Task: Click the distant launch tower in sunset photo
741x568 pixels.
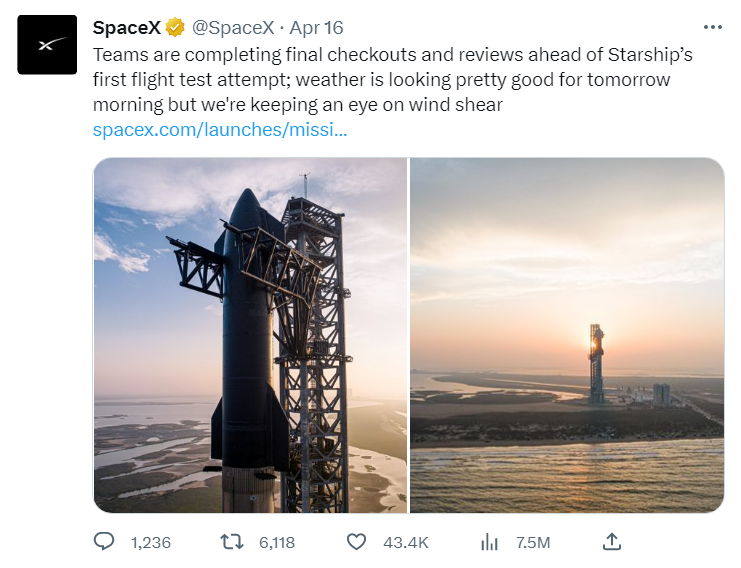Action: (x=597, y=362)
